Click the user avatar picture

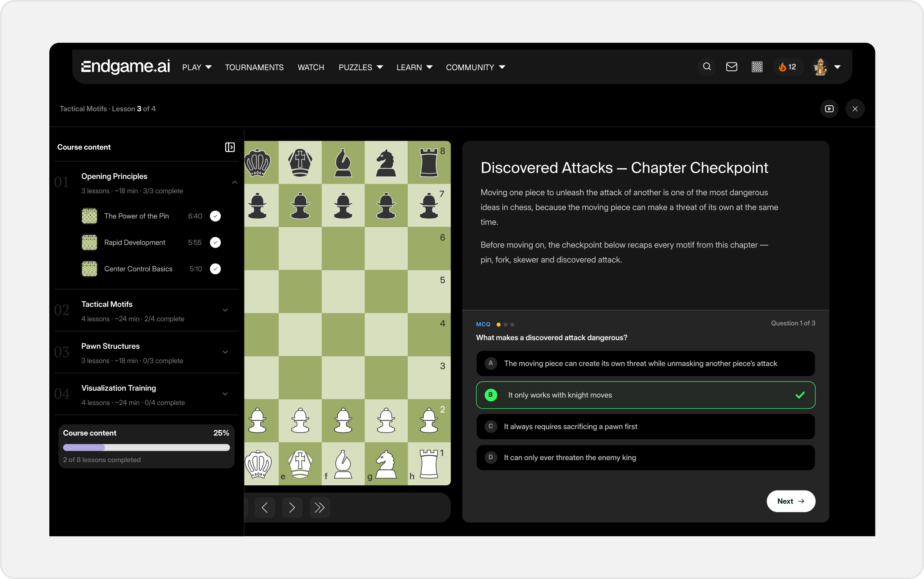pos(820,67)
